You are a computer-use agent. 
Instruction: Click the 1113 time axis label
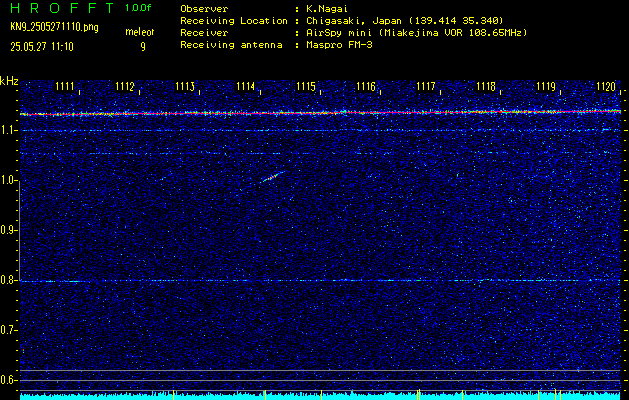pyautogui.click(x=185, y=86)
